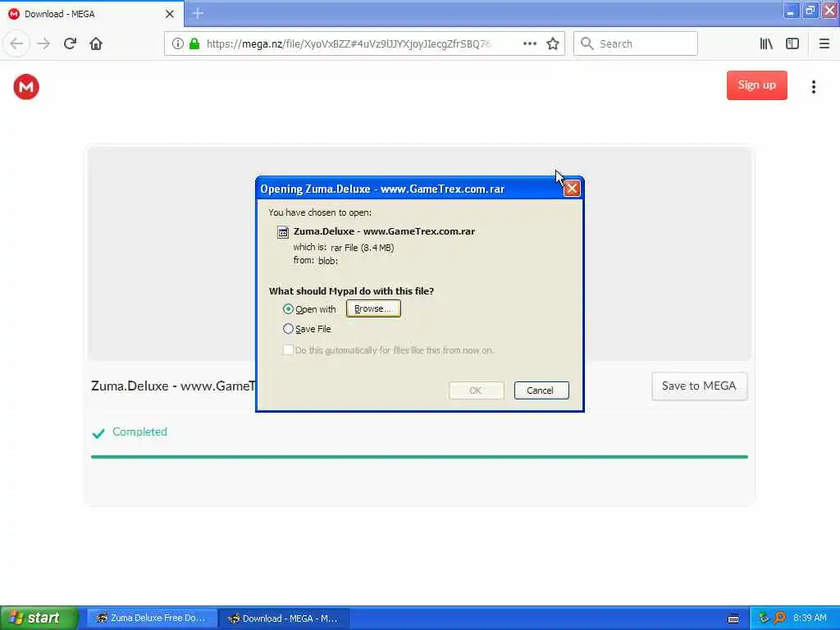Open a new tab with plus icon
The height and width of the screenshot is (630, 840).
click(198, 13)
